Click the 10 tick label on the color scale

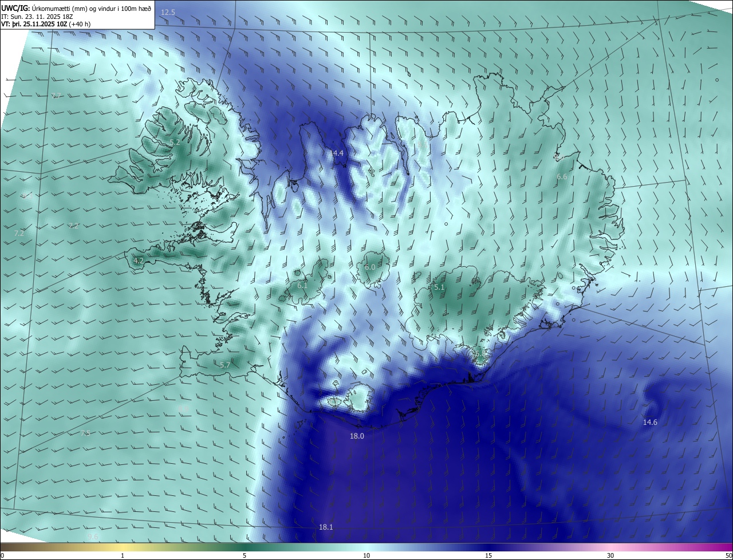(x=366, y=555)
